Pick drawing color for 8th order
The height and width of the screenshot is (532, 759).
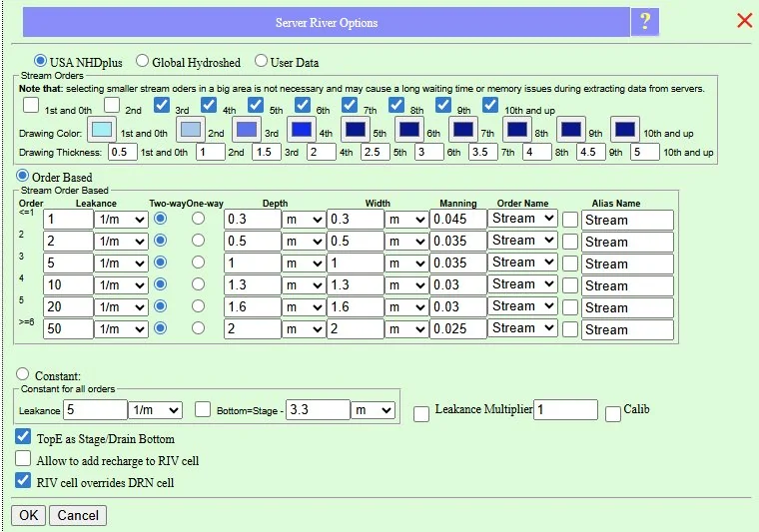pos(517,130)
